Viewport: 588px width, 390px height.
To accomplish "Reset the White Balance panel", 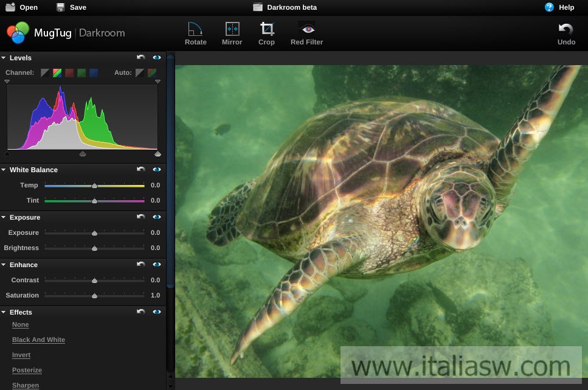I will pos(140,169).
